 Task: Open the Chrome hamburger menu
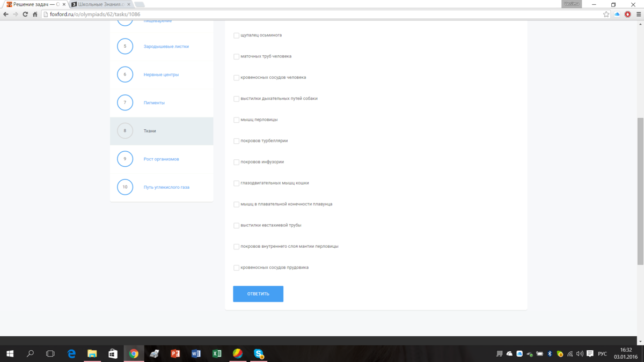tap(638, 14)
